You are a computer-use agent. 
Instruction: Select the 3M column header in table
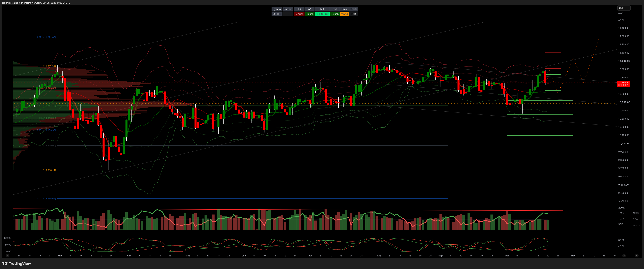[335, 9]
